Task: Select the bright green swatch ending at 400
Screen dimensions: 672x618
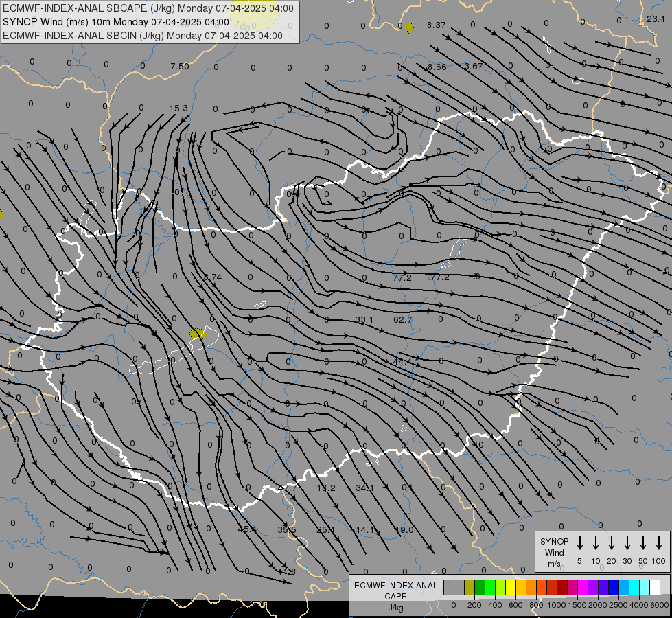Action: pyautogui.click(x=490, y=587)
